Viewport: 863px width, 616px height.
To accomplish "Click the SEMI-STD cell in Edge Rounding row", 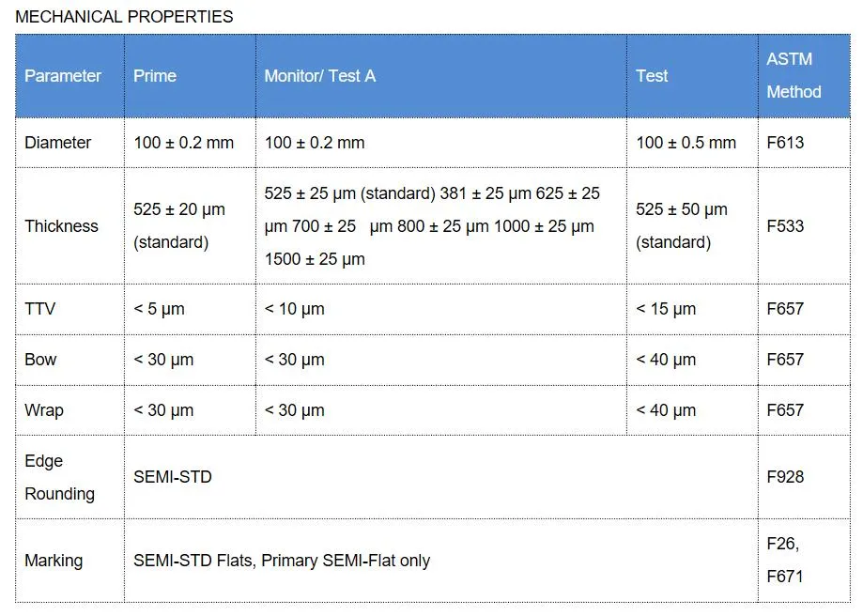I will [173, 477].
